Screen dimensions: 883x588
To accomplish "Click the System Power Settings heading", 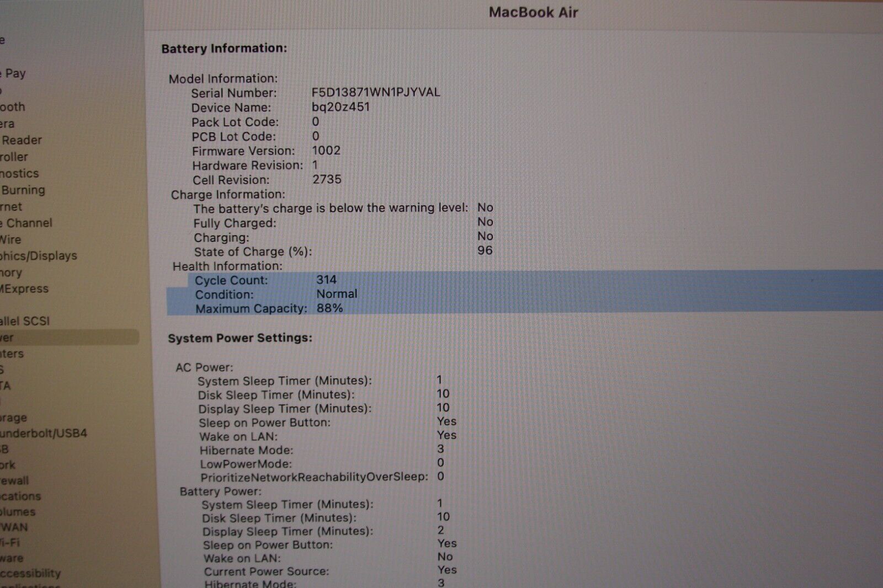I will [240, 338].
